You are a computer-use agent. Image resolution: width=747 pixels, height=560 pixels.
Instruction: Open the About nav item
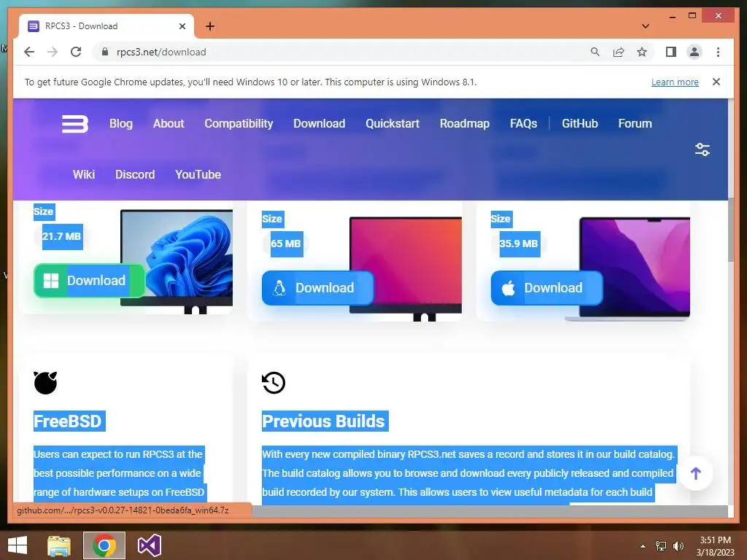pos(169,124)
